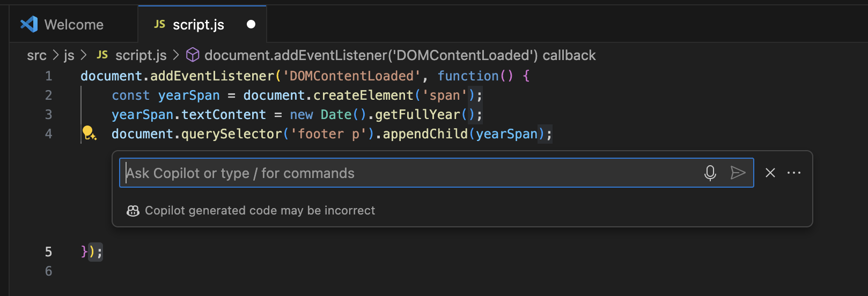
Task: Open the DOMContentLoaded callback breadcrumb
Action: pos(400,55)
